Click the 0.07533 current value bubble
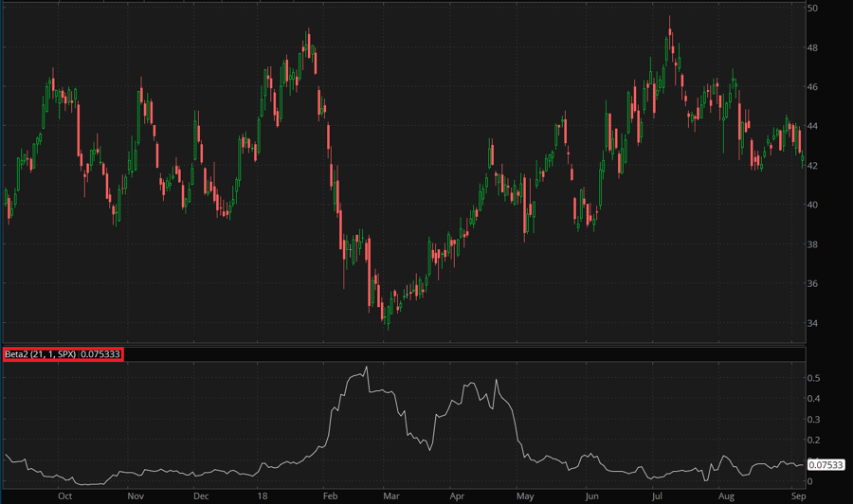 tap(824, 464)
